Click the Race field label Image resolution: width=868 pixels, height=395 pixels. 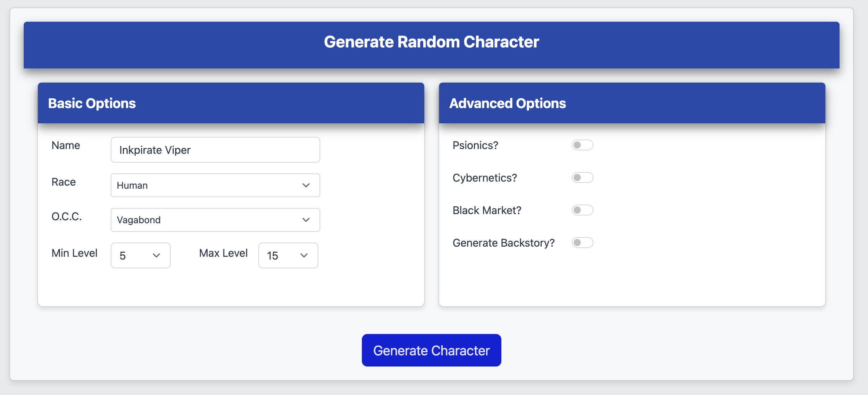click(x=64, y=182)
